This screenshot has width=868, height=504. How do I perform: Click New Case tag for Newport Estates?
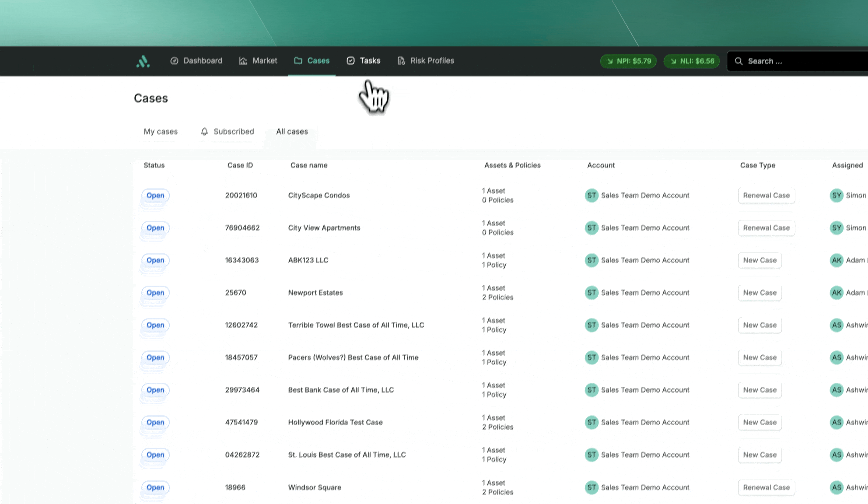click(x=759, y=293)
